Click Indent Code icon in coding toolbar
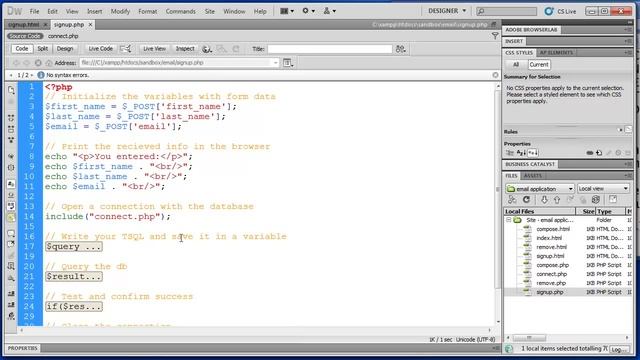Viewport: 640px width, 360px height. pyautogui.click(x=11, y=293)
